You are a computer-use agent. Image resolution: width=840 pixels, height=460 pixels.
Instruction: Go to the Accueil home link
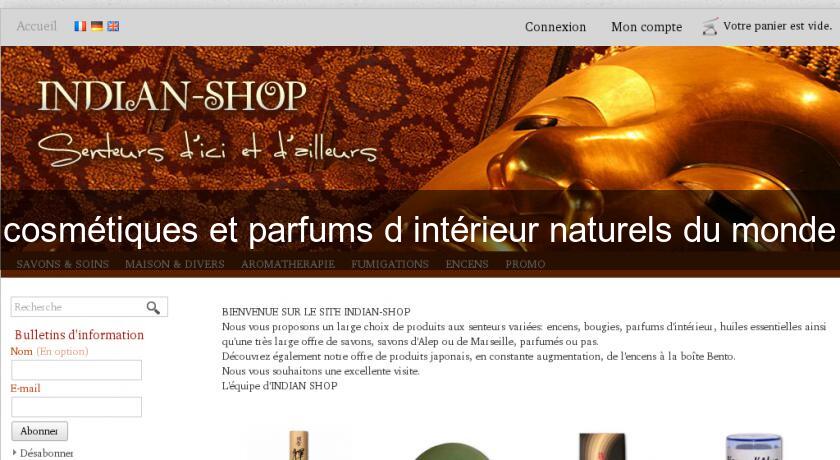36,26
